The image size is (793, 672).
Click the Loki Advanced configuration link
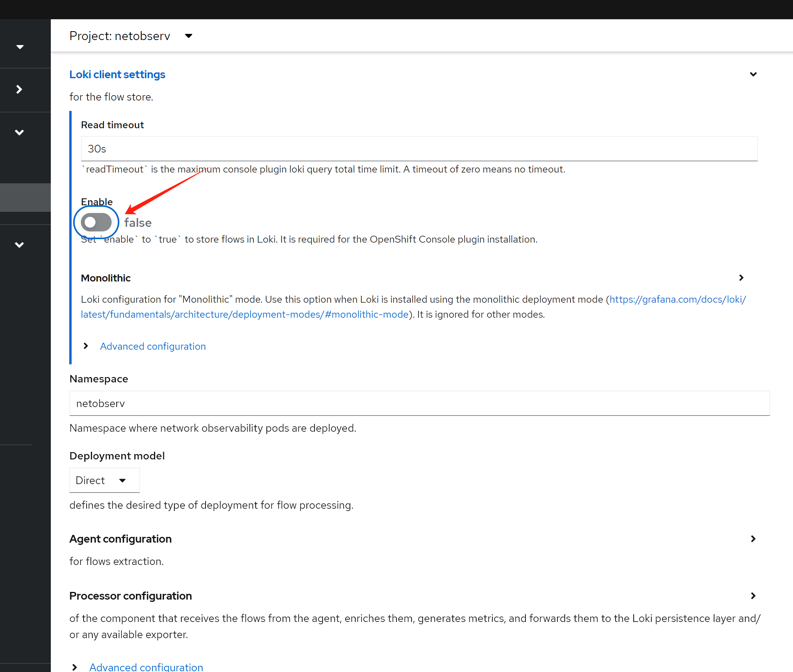[153, 346]
